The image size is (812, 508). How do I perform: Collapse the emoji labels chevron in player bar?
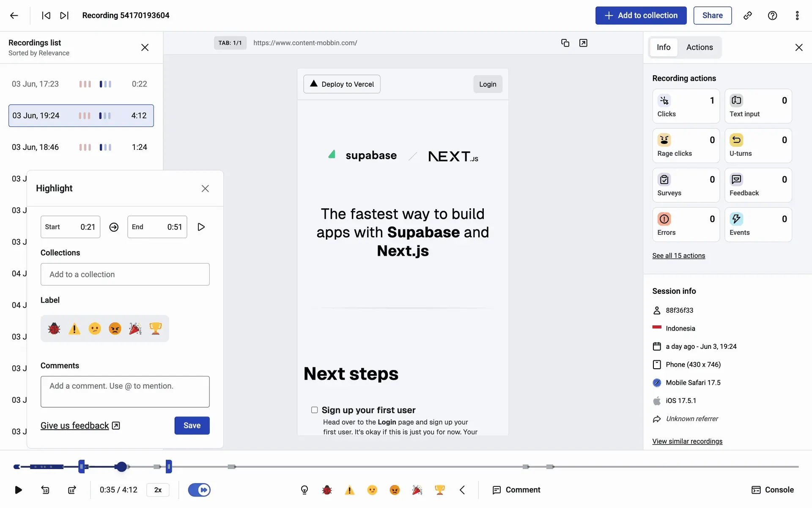pos(462,490)
